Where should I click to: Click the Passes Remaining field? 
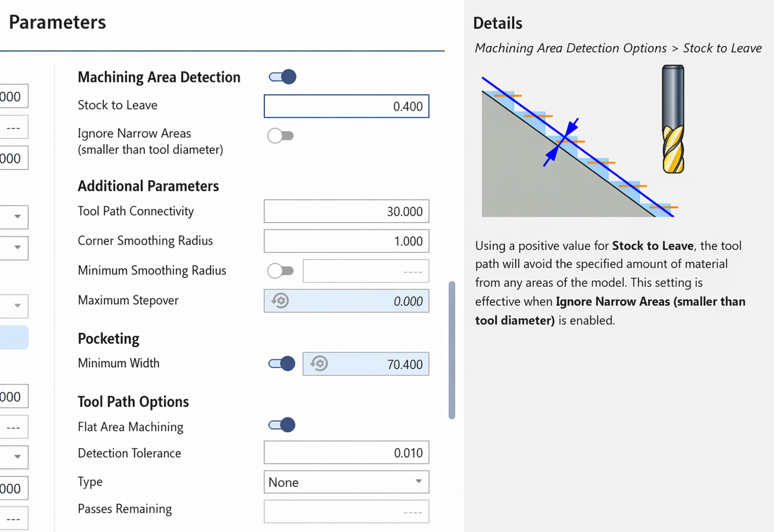(346, 512)
